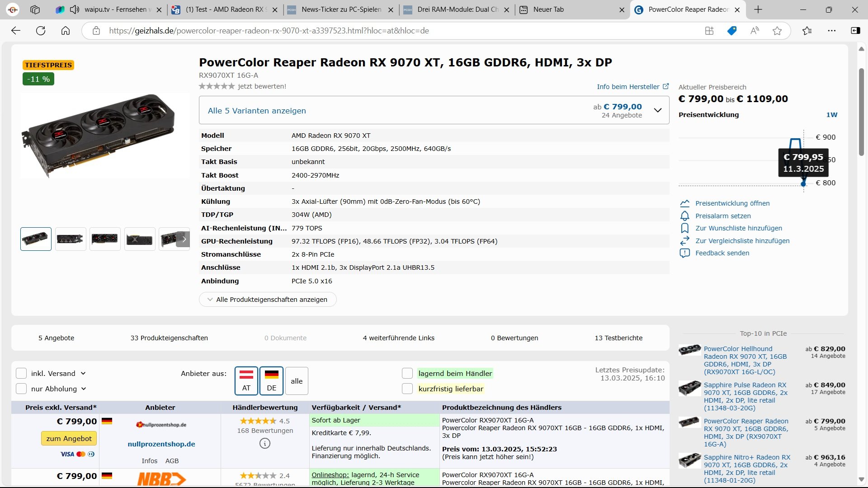Select the second product thumbnail image
This screenshot has width=868, height=488.
(x=71, y=239)
